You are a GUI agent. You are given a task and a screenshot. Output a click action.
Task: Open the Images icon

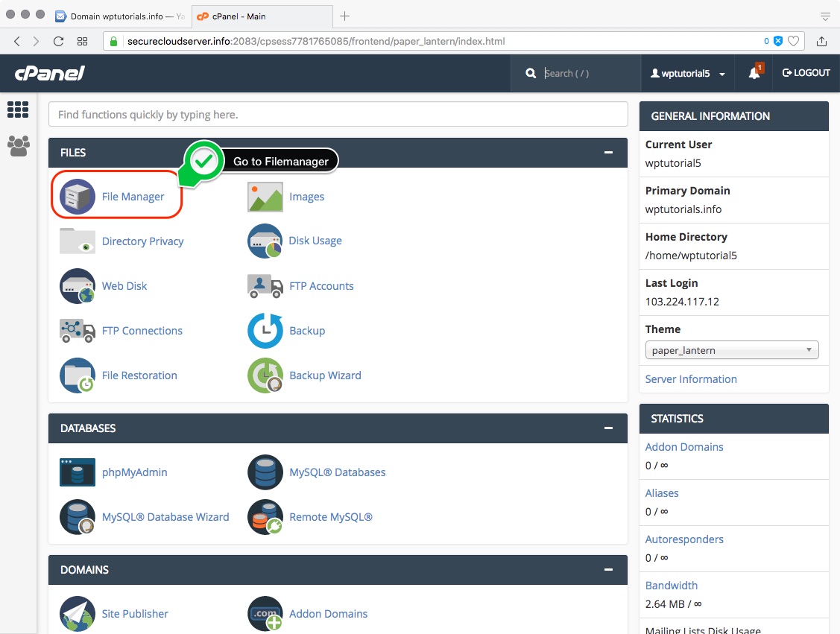265,197
